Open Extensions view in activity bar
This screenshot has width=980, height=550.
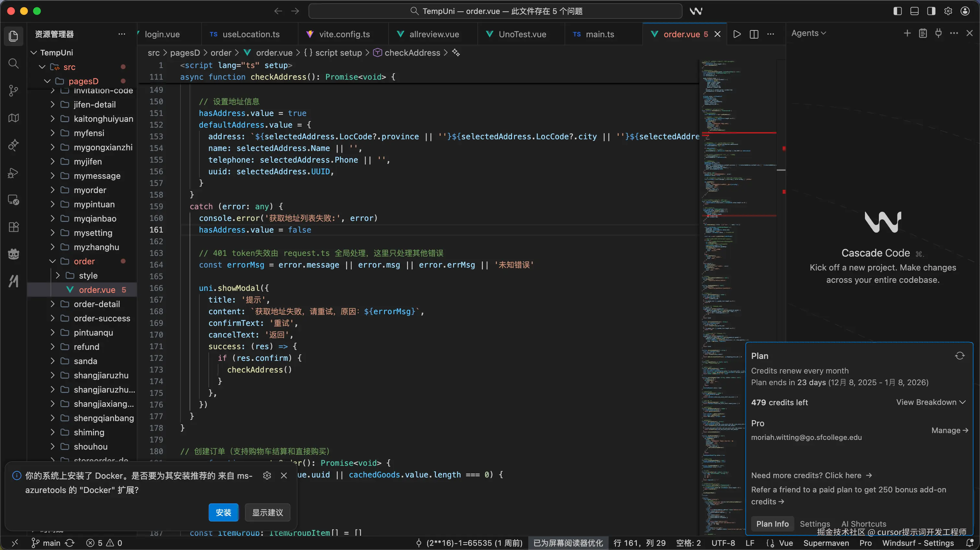click(x=13, y=227)
